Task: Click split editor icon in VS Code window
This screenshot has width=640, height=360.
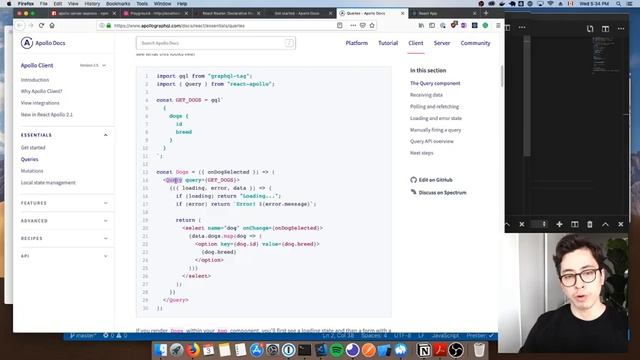Action: click(x=605, y=29)
